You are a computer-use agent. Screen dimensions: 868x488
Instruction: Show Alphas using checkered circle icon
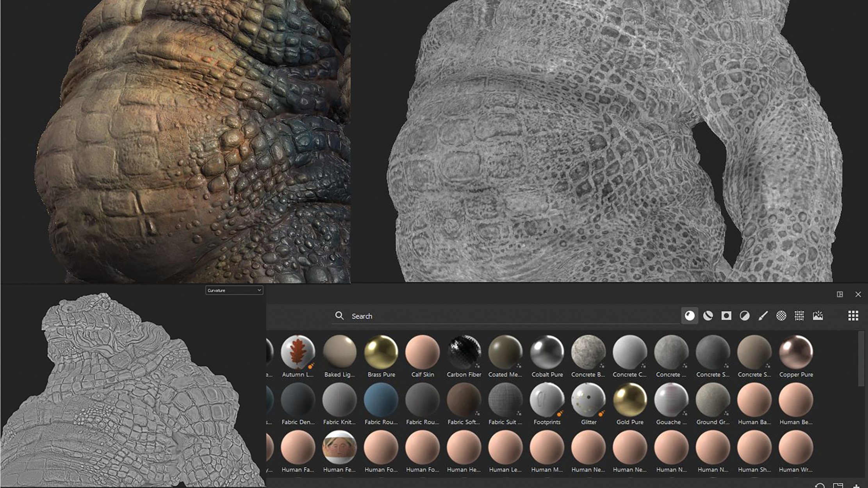(781, 316)
